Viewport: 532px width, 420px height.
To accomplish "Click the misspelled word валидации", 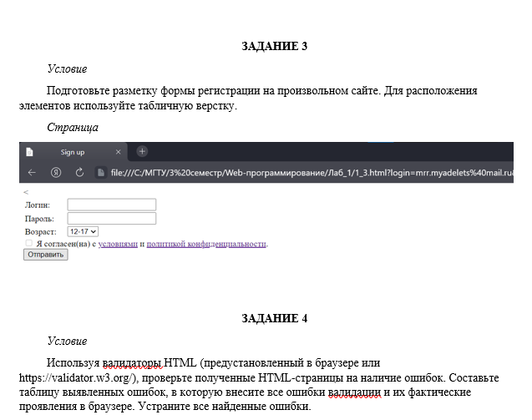I will (354, 392).
